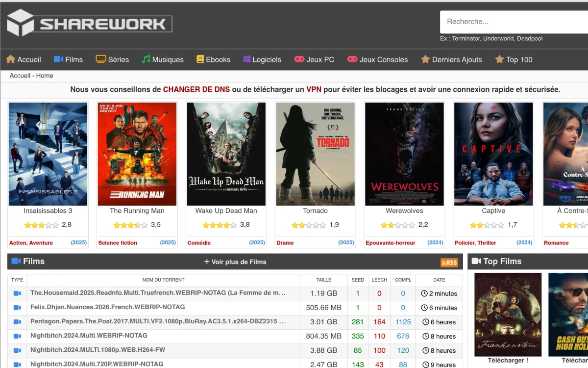Click the Science fiction genre label
This screenshot has height=368, width=588.
click(x=118, y=242)
